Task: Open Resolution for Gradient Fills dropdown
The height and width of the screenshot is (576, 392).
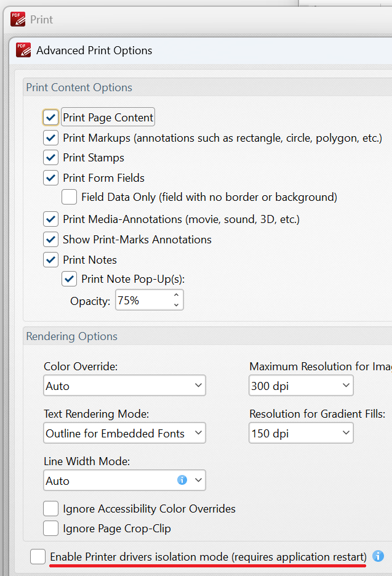Action: click(301, 432)
